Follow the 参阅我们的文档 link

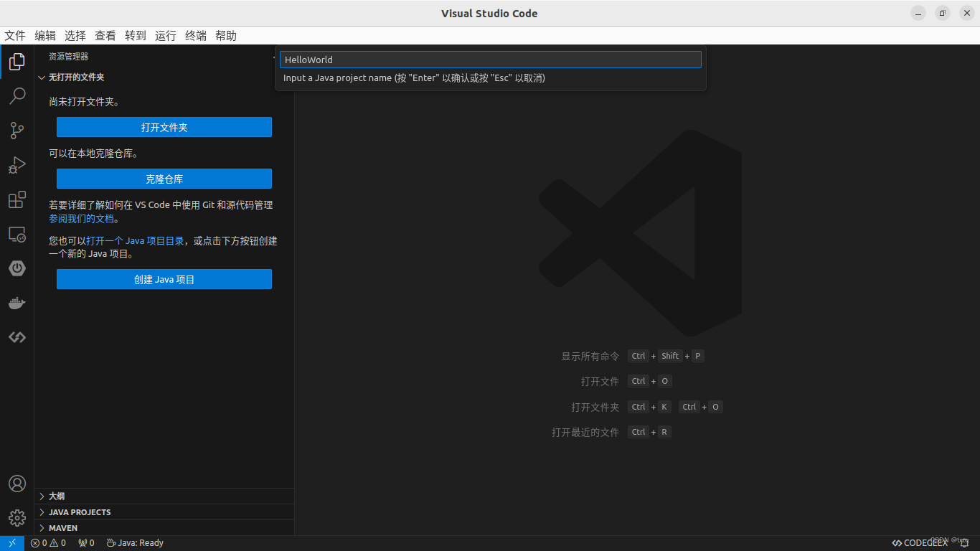pos(81,219)
